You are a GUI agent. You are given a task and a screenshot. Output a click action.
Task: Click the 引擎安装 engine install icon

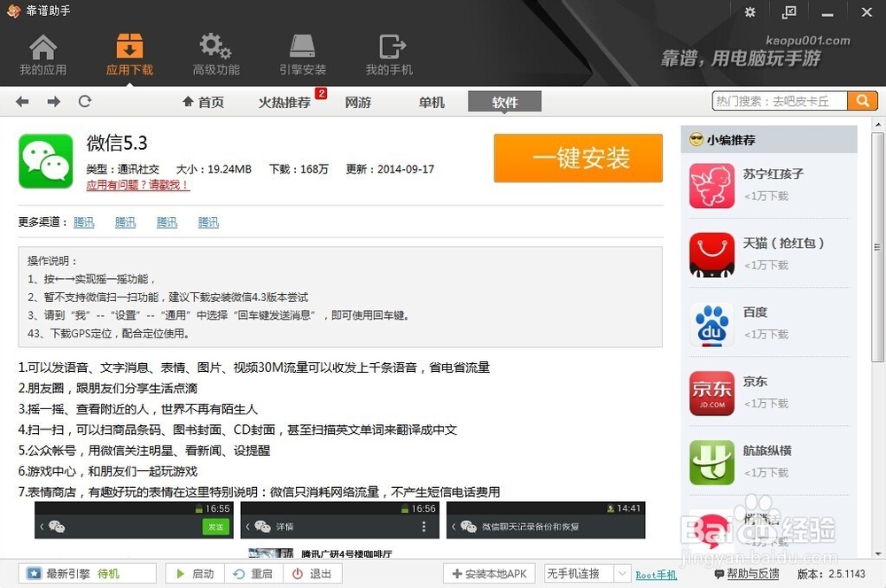click(302, 51)
